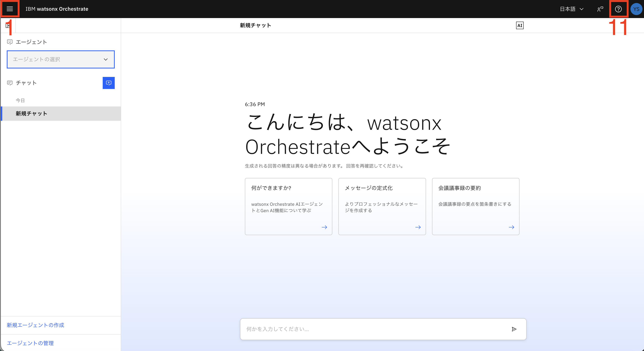
Task: Click arrow on 会議議事録の要約 card
Action: (511, 227)
